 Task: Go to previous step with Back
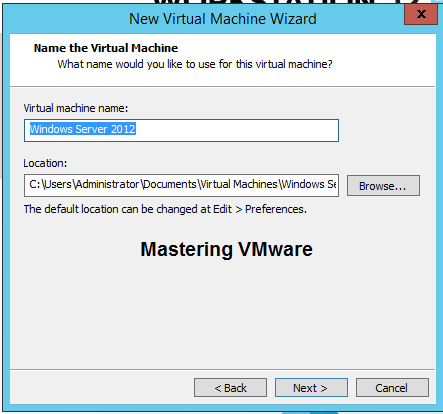[x=230, y=388]
